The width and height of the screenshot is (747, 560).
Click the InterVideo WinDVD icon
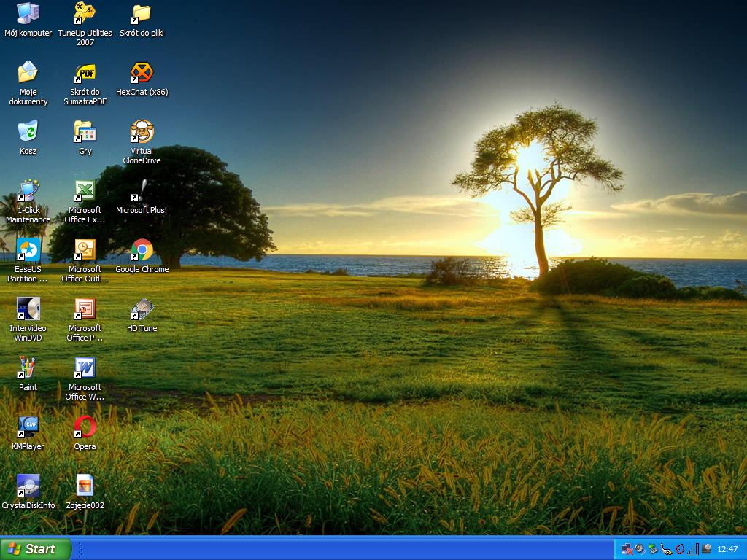click(x=28, y=309)
